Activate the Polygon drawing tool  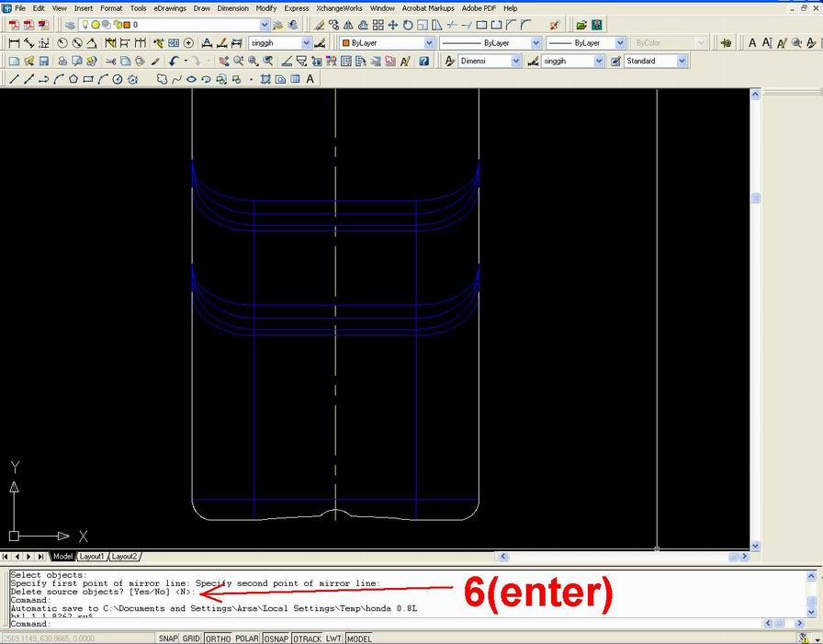coord(73,79)
